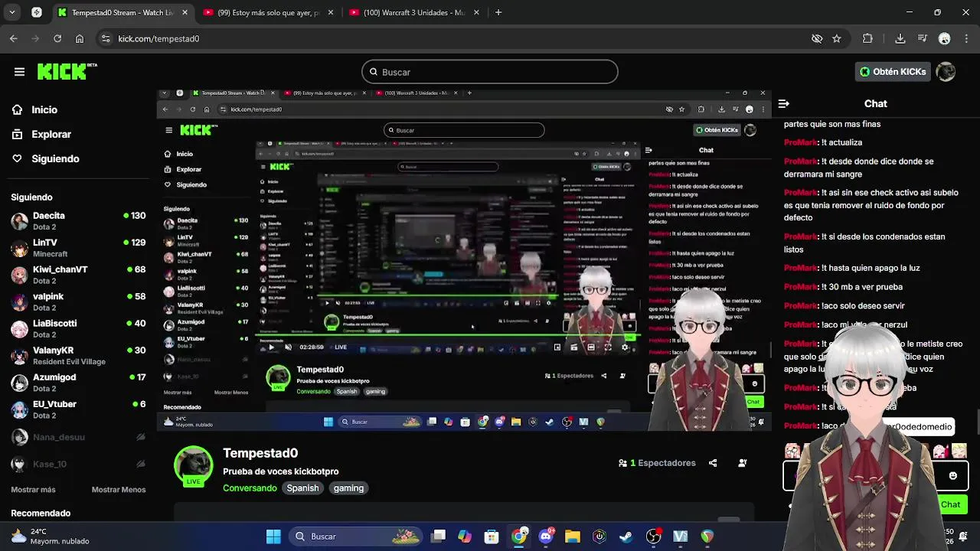Open the Kick sidebar hamburger menu
This screenshot has height=551, width=980.
19,72
